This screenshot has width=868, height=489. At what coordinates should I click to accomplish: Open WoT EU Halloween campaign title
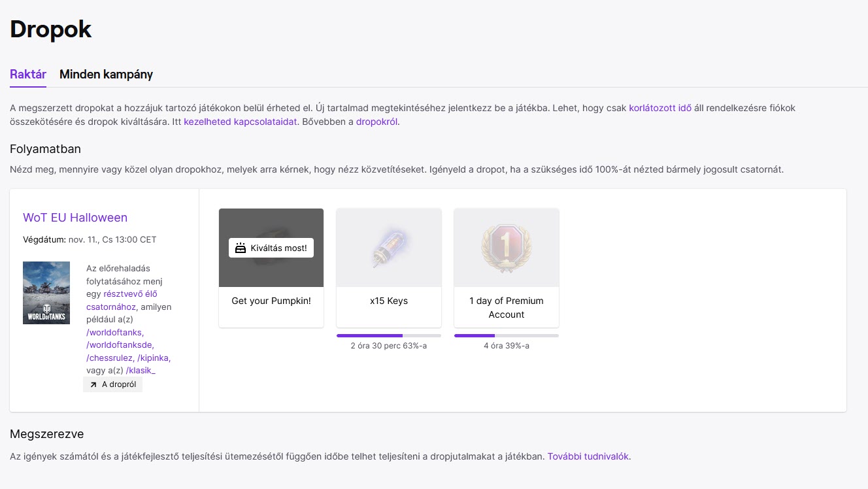(75, 218)
